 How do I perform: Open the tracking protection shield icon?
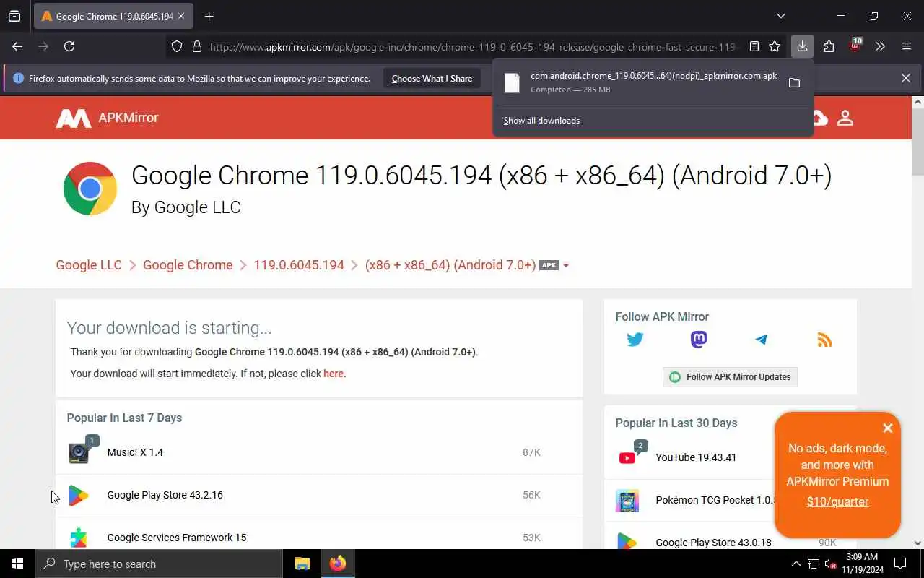[x=177, y=46]
